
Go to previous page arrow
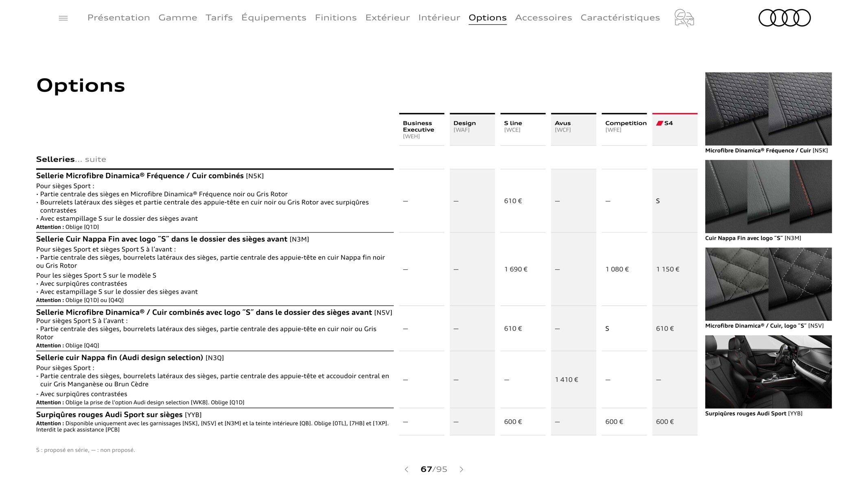(406, 469)
